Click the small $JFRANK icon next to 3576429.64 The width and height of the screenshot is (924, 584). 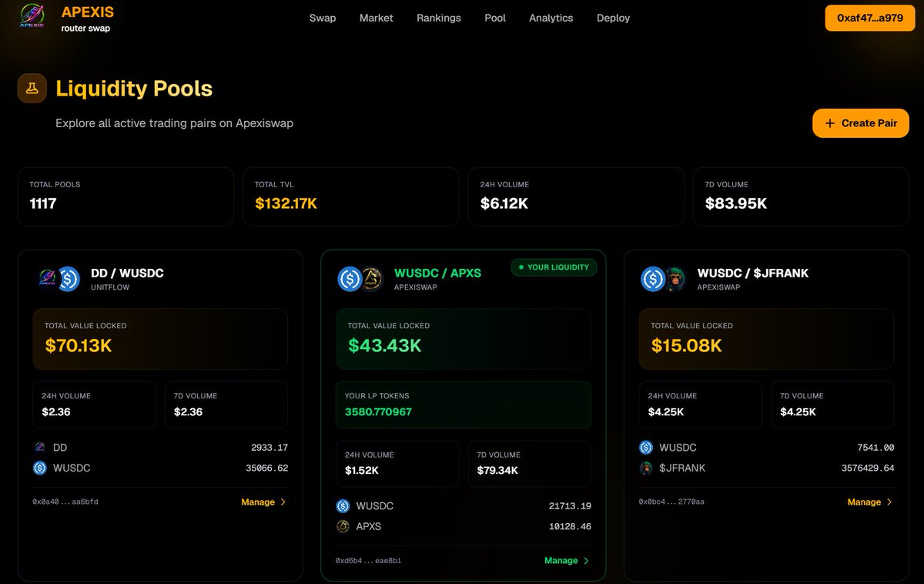(x=646, y=468)
